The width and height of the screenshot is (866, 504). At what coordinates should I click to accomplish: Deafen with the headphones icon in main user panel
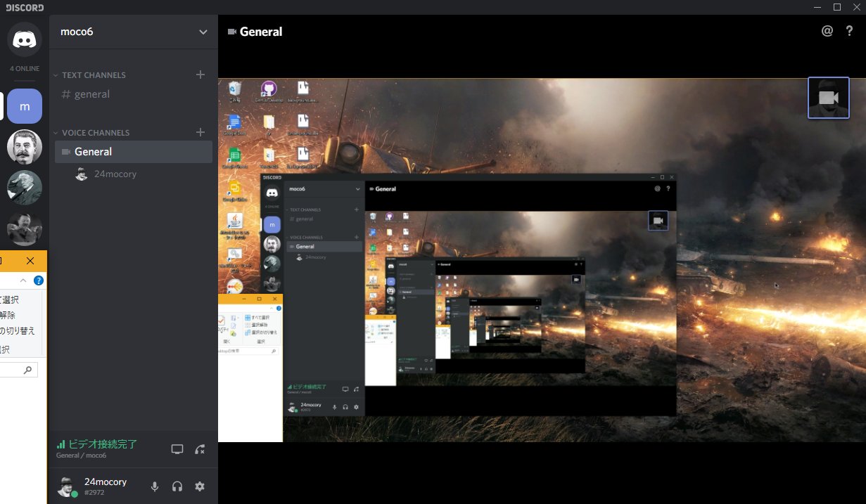pyautogui.click(x=177, y=486)
